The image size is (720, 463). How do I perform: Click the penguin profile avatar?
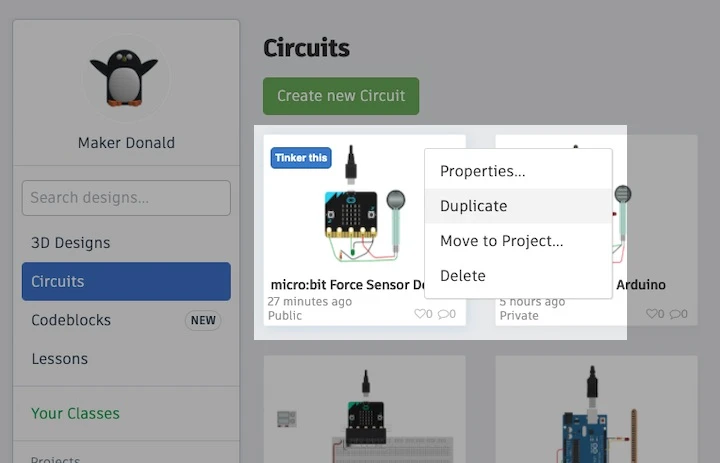(x=124, y=78)
